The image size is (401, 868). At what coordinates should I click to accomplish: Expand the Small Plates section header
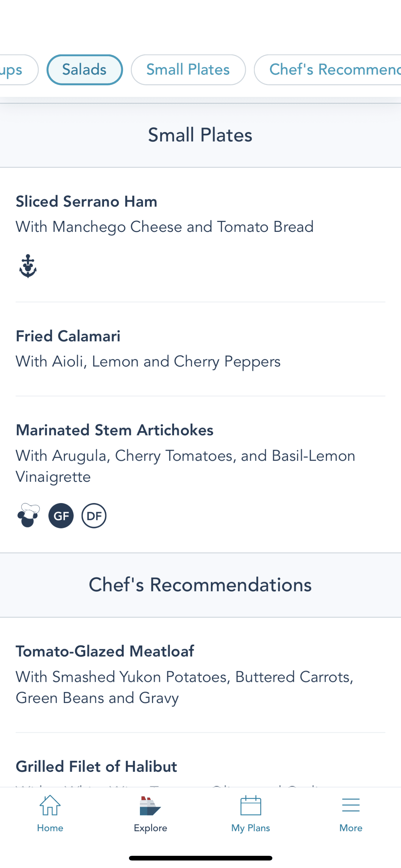pos(200,134)
